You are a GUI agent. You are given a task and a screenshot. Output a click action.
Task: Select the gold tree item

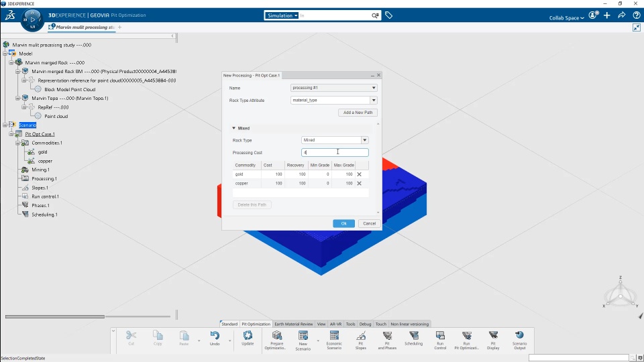pyautogui.click(x=43, y=152)
